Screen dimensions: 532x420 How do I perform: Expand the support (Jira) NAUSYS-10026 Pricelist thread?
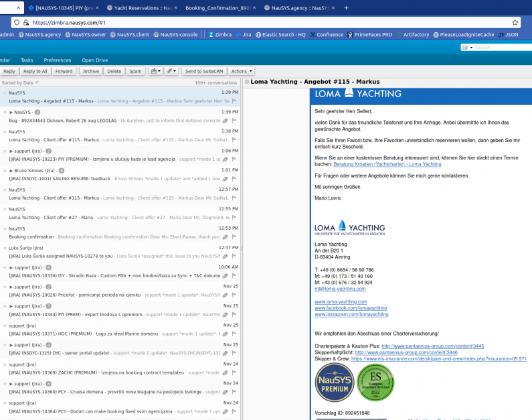[11, 287]
